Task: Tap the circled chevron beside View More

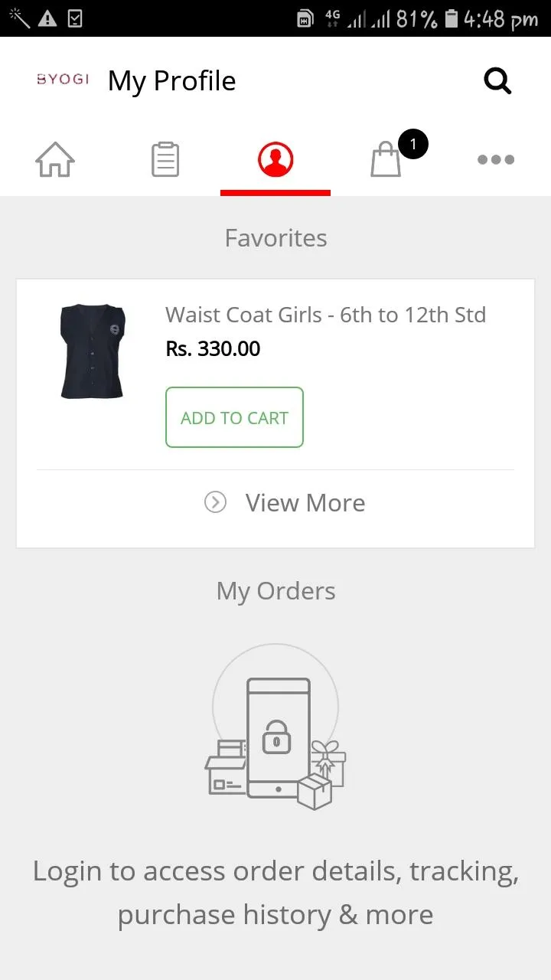Action: (x=215, y=502)
